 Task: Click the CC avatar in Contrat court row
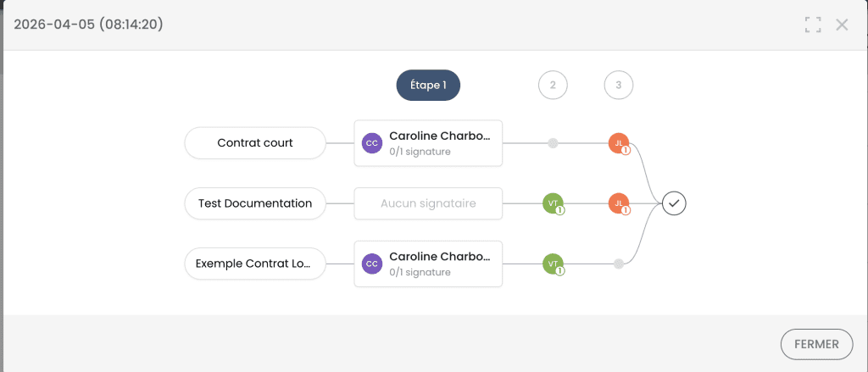372,143
